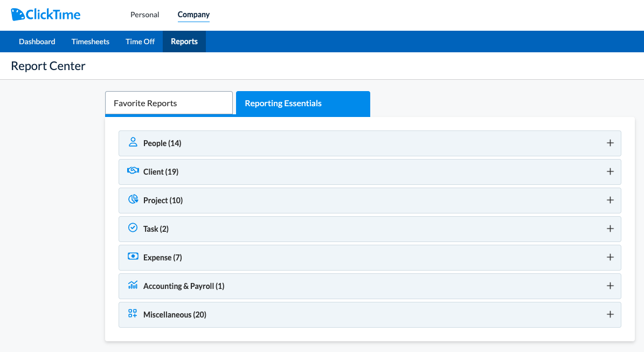
Task: Click the People person icon
Action: tap(133, 142)
